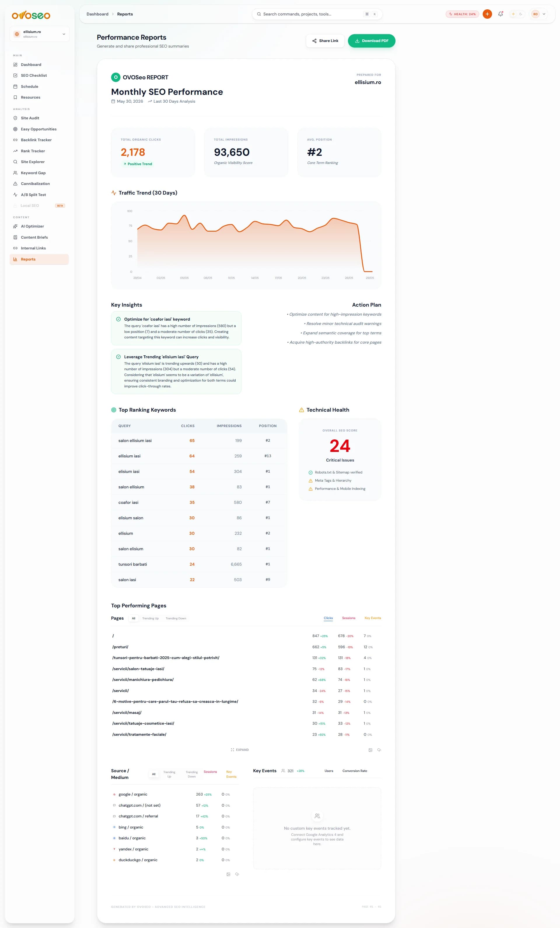Select Key Events in Source / Medium header
Screen dimensions: 560x928
[x=231, y=774]
